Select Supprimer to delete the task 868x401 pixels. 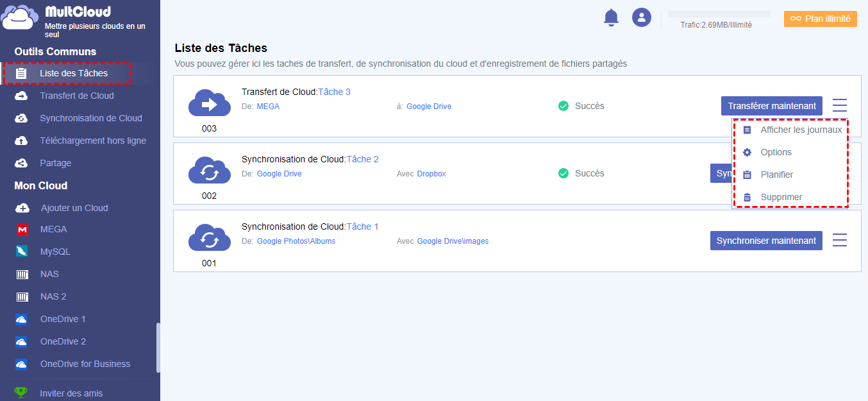click(x=781, y=197)
